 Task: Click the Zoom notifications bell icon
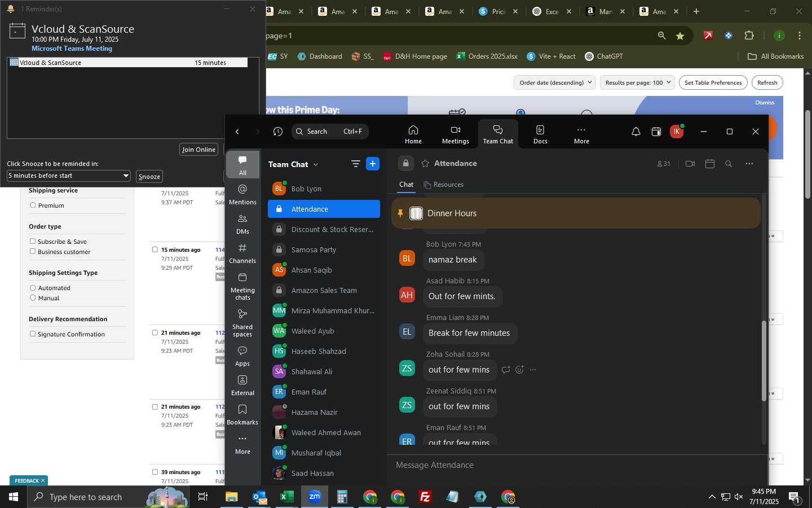pos(636,132)
